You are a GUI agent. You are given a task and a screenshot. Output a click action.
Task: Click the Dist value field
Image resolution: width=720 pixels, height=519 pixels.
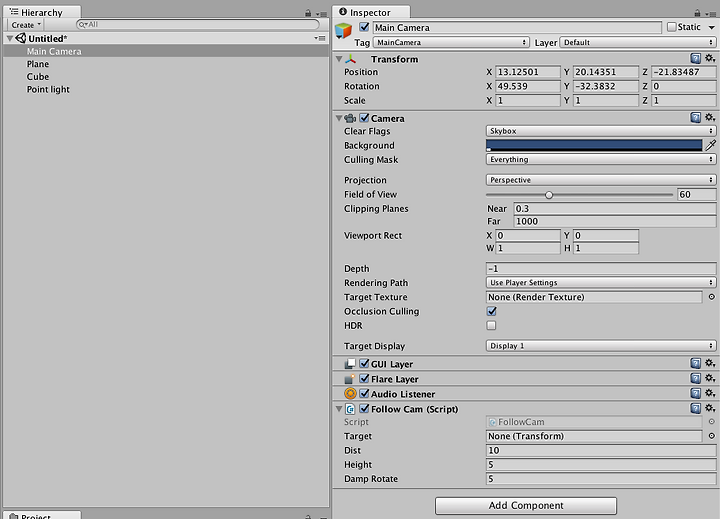(x=601, y=451)
